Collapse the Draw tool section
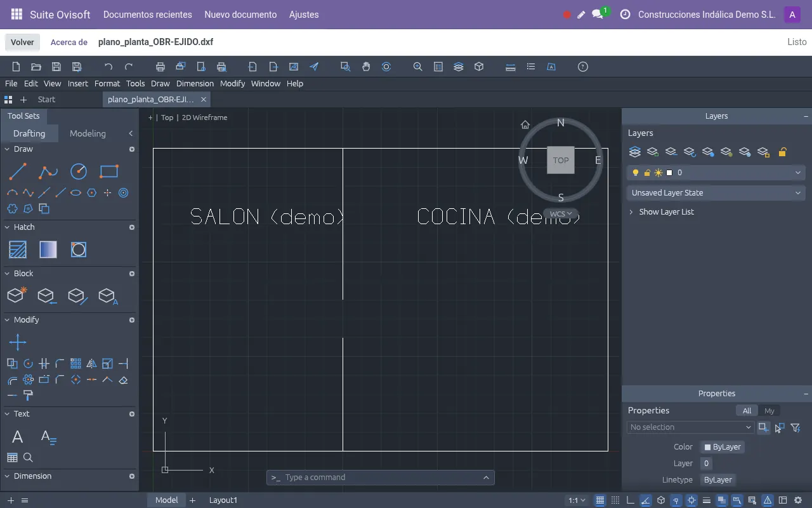The height and width of the screenshot is (508, 812). click(8, 149)
